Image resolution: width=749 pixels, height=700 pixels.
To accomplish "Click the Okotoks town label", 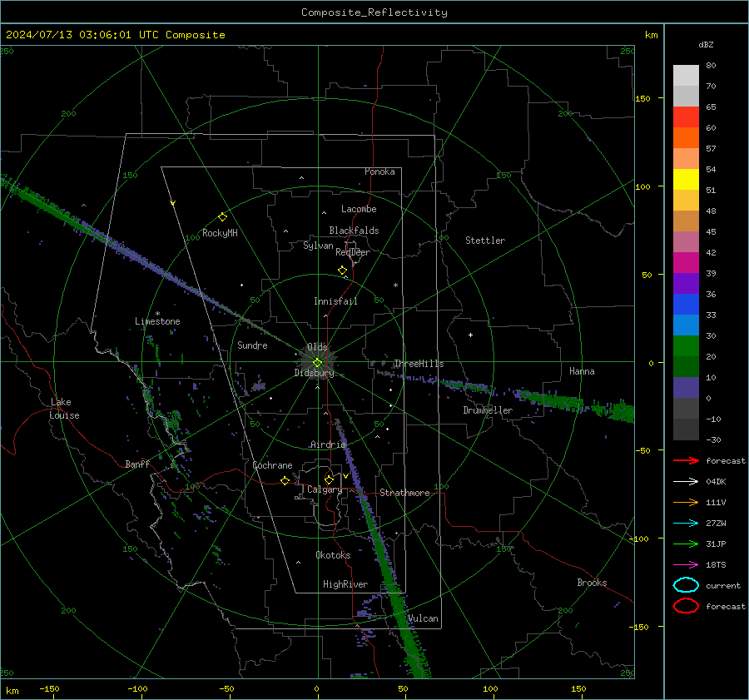I will click(x=333, y=554).
